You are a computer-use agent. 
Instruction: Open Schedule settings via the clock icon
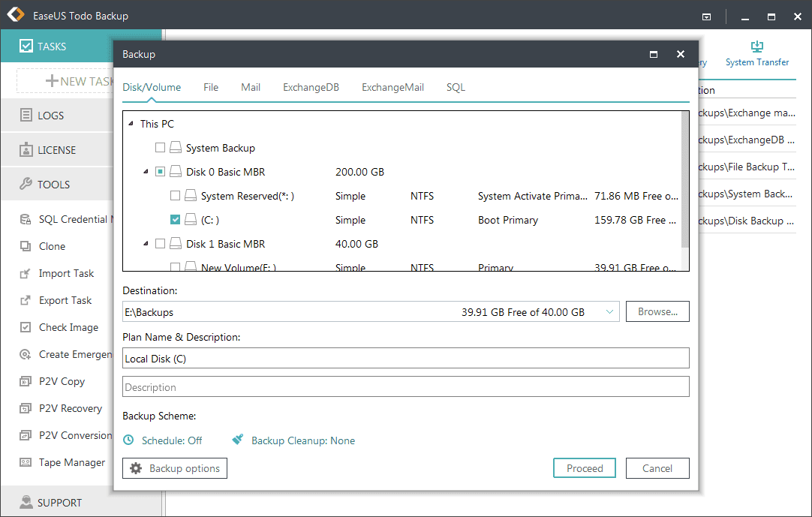coord(128,440)
